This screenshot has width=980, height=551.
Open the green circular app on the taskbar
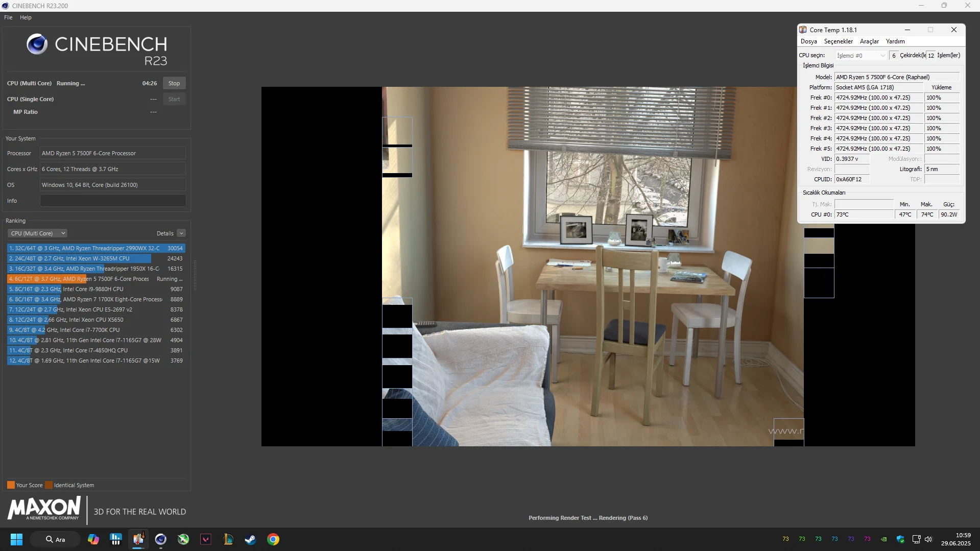tap(183, 539)
